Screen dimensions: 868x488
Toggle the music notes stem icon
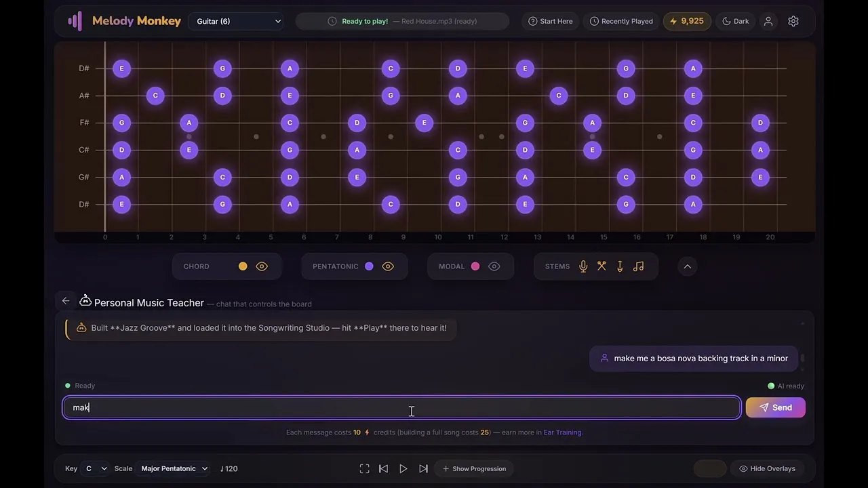tap(638, 266)
